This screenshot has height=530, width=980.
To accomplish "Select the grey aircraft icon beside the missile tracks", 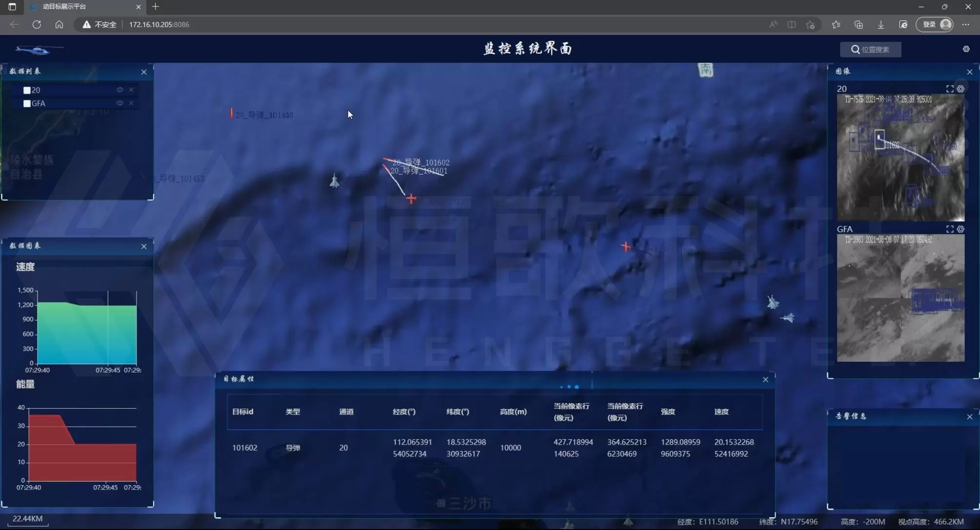I will (x=334, y=181).
